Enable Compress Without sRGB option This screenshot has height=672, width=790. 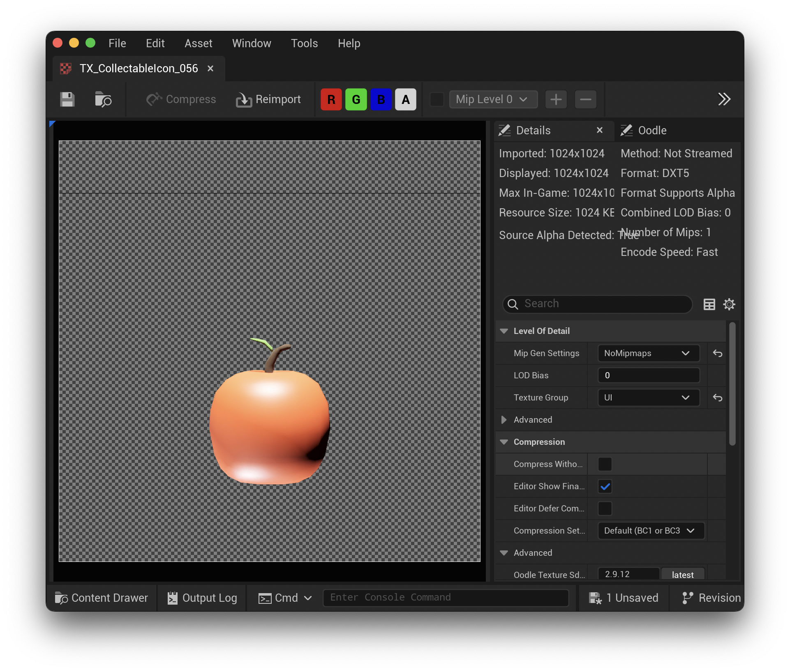[x=605, y=464]
